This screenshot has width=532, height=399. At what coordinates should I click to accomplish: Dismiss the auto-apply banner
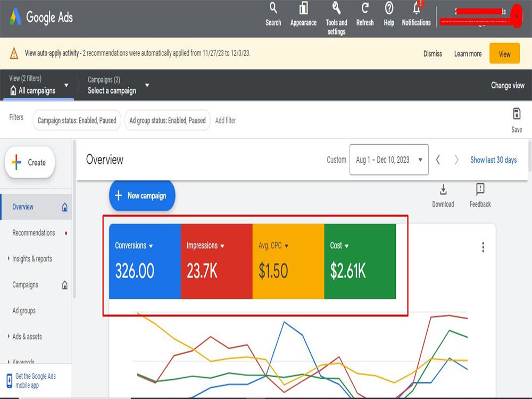(433, 54)
